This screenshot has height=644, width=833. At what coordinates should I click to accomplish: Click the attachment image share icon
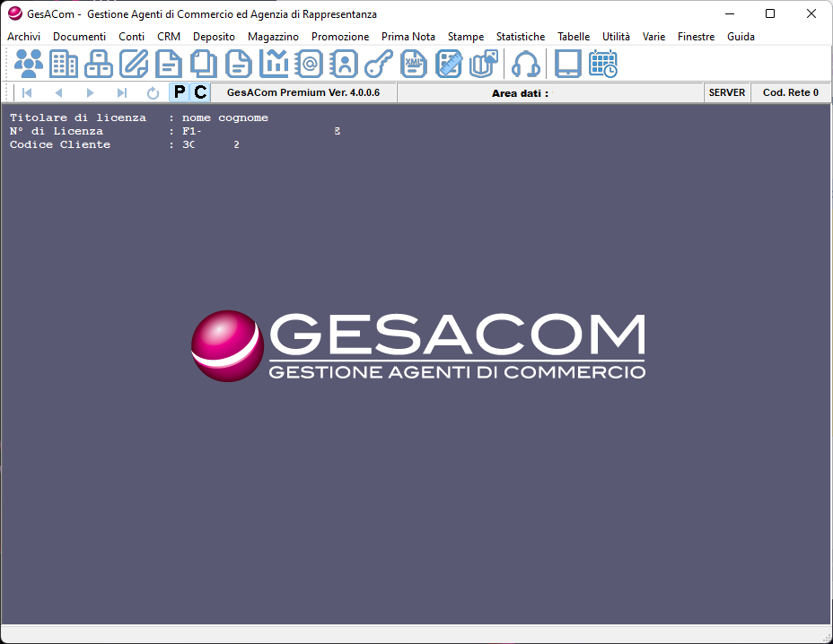pyautogui.click(x=484, y=64)
